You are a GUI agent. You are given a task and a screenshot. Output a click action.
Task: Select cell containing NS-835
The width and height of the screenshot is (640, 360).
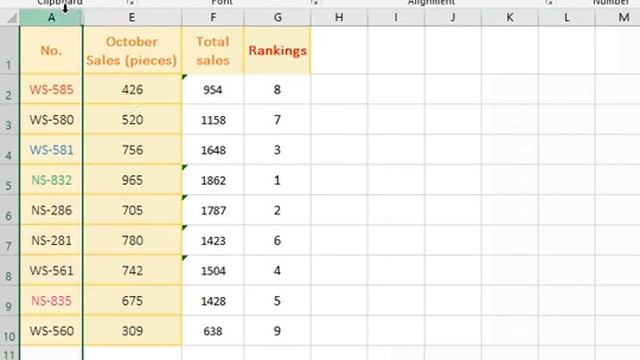(x=51, y=301)
